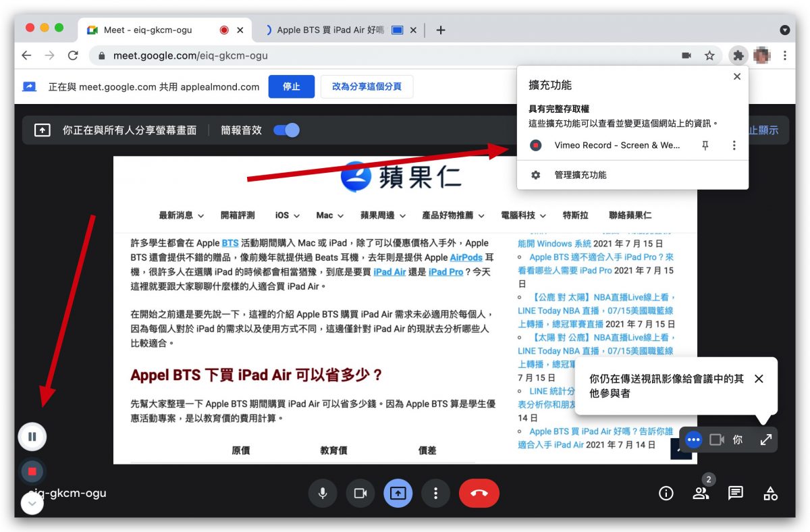Expand the self-view tile
This screenshot has height=532, width=810.
[766, 440]
